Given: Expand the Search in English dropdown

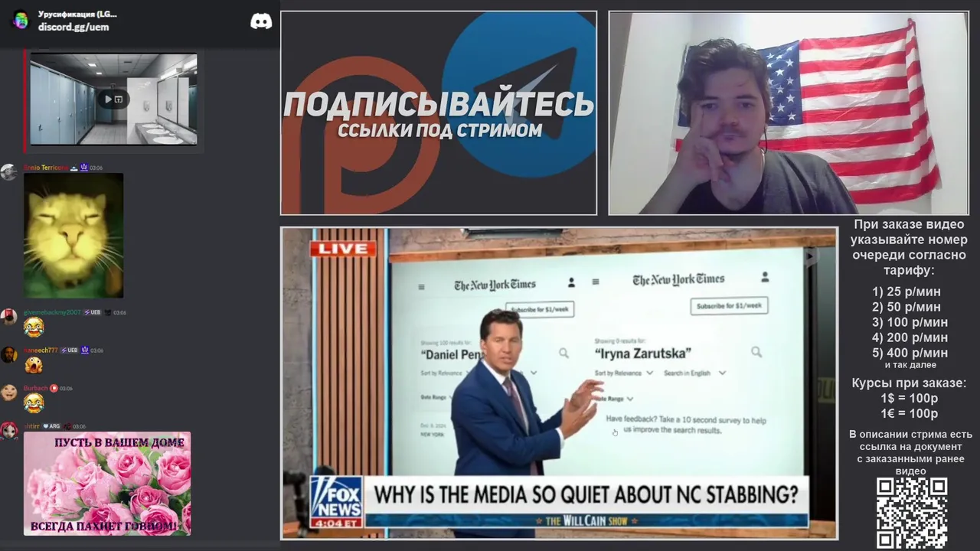Looking at the screenshot, I should click(694, 373).
